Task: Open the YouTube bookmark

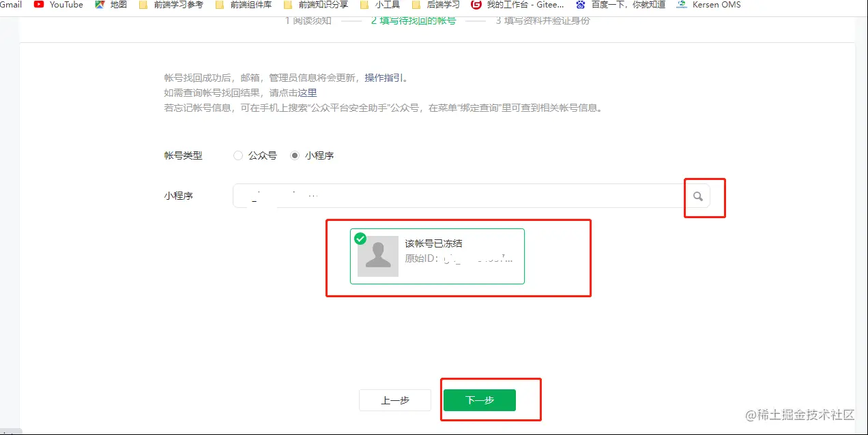Action: (x=58, y=5)
